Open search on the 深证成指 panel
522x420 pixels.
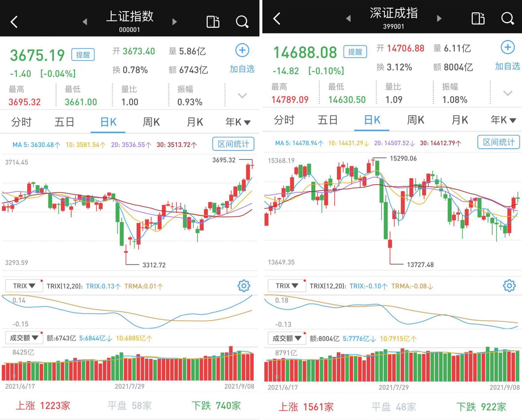(x=507, y=18)
